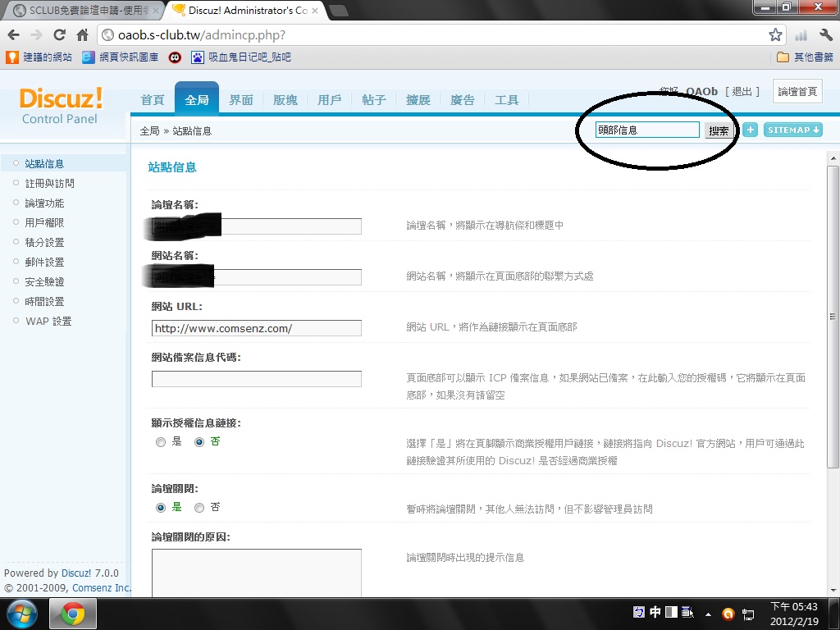Open the 吸血鬼日记吧 bookmark
Viewport: 840px width, 630px height.
(240, 57)
